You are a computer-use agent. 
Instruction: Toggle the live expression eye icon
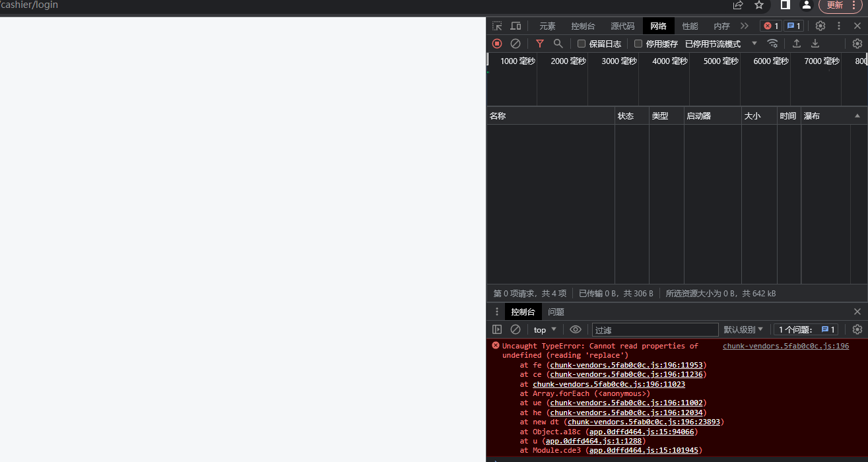[x=576, y=329]
